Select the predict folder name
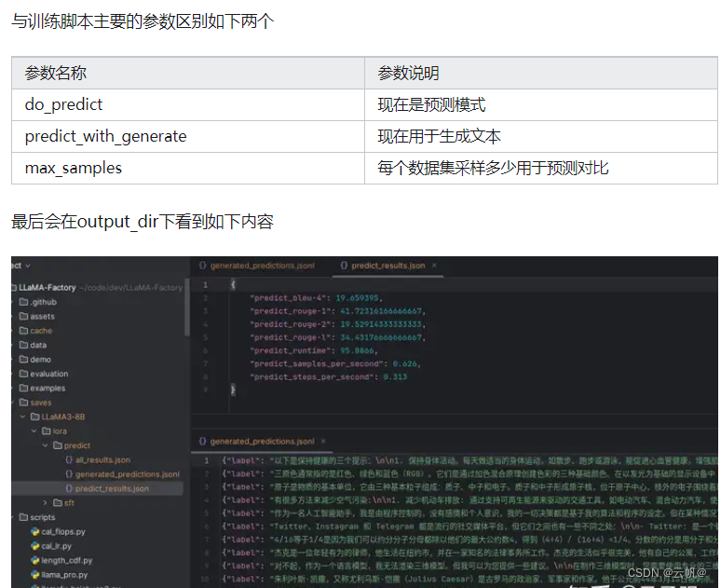The width and height of the screenshot is (721, 588). 76,444
